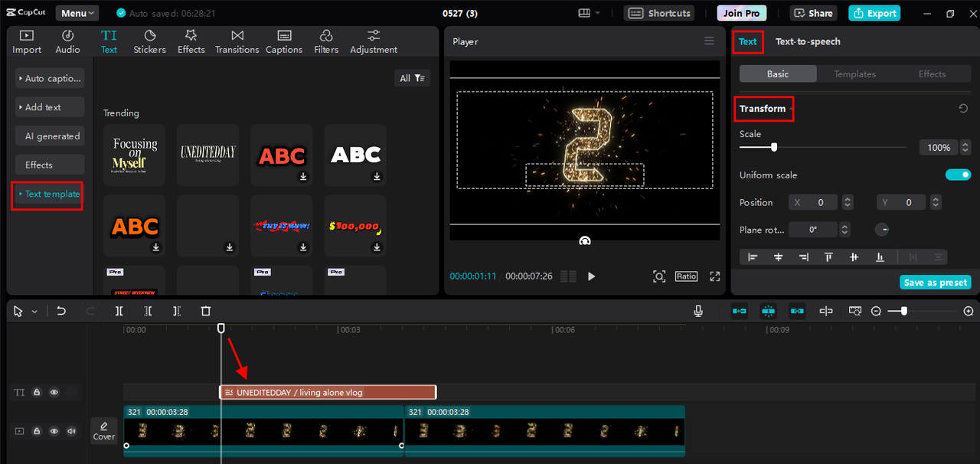This screenshot has height=464, width=980.
Task: Adjust the Scale percentage stepper arrows
Action: coord(965,147)
